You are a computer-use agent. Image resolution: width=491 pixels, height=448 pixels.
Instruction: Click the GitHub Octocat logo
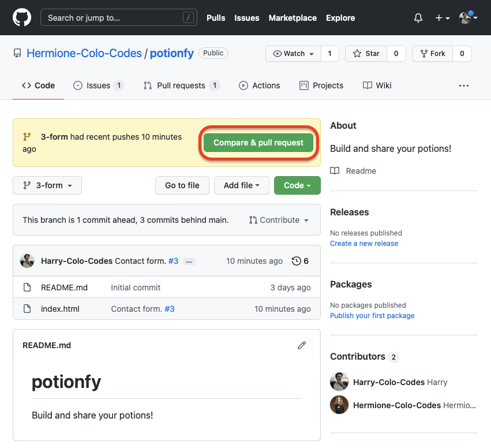click(x=21, y=18)
